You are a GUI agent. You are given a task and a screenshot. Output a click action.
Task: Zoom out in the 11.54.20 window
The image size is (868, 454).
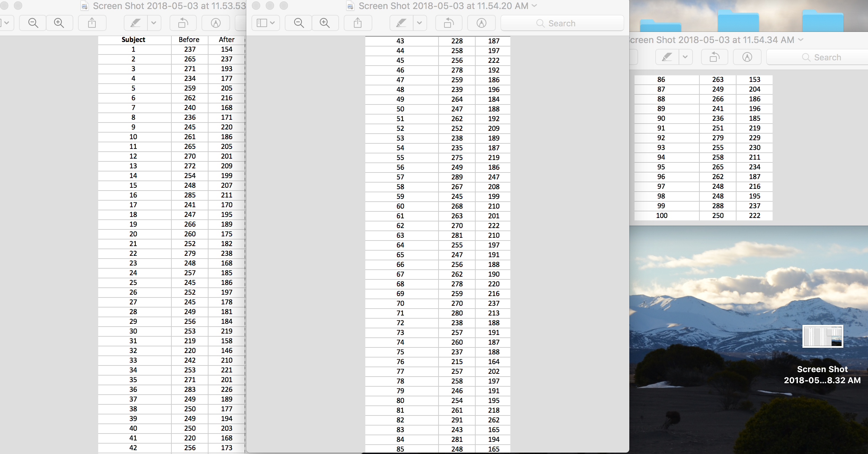pyautogui.click(x=299, y=23)
